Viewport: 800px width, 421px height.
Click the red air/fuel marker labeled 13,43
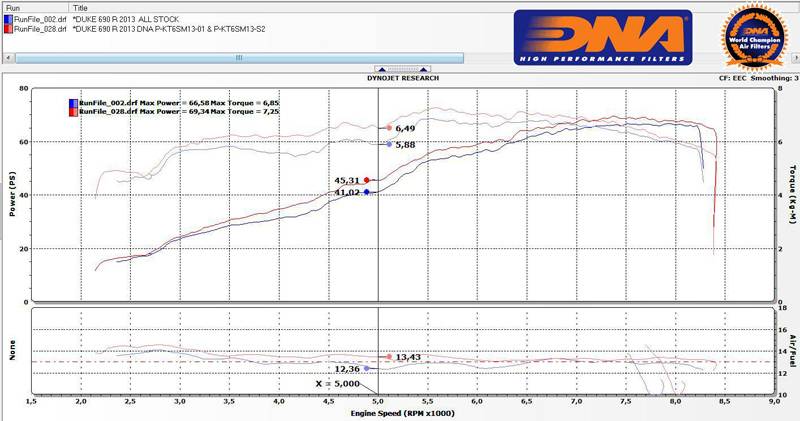point(389,357)
